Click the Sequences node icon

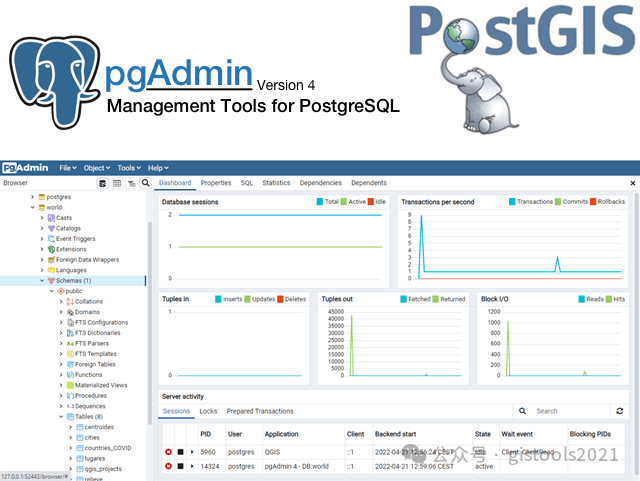point(70,406)
